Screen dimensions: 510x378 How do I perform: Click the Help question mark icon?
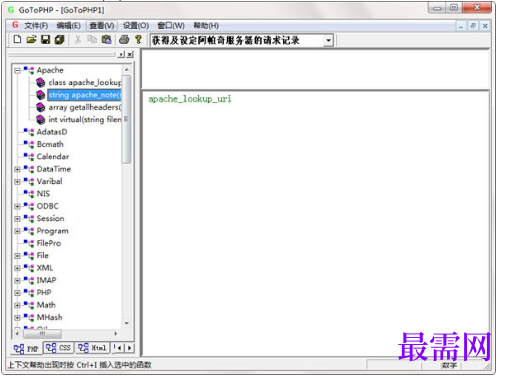pos(138,40)
